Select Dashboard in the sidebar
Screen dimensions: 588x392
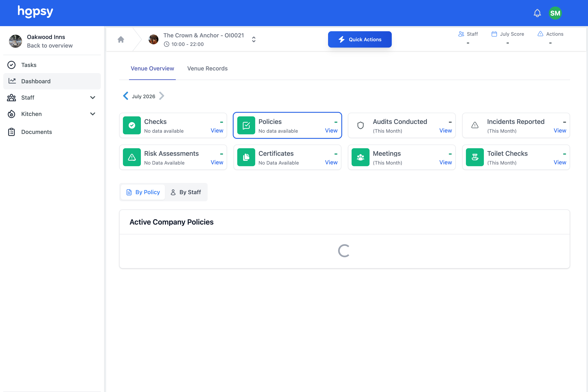(x=52, y=81)
